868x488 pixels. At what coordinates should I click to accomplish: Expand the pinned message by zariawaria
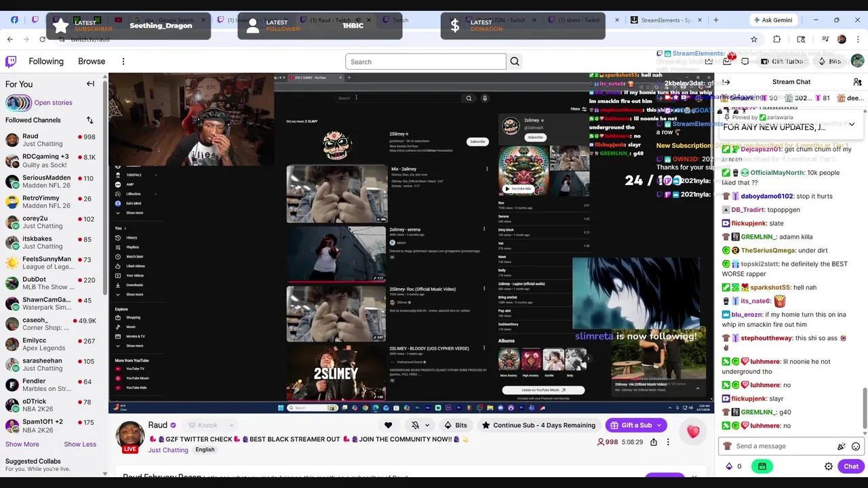852,125
